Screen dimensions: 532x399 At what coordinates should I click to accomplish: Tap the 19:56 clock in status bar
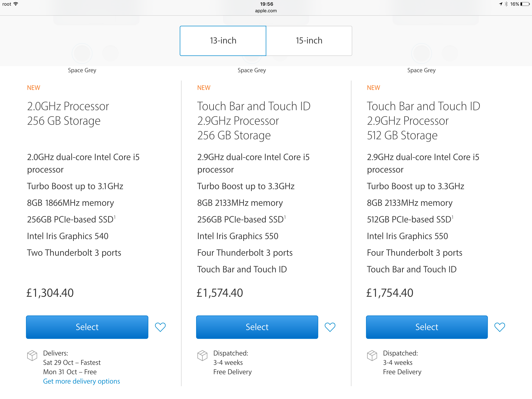click(x=266, y=4)
